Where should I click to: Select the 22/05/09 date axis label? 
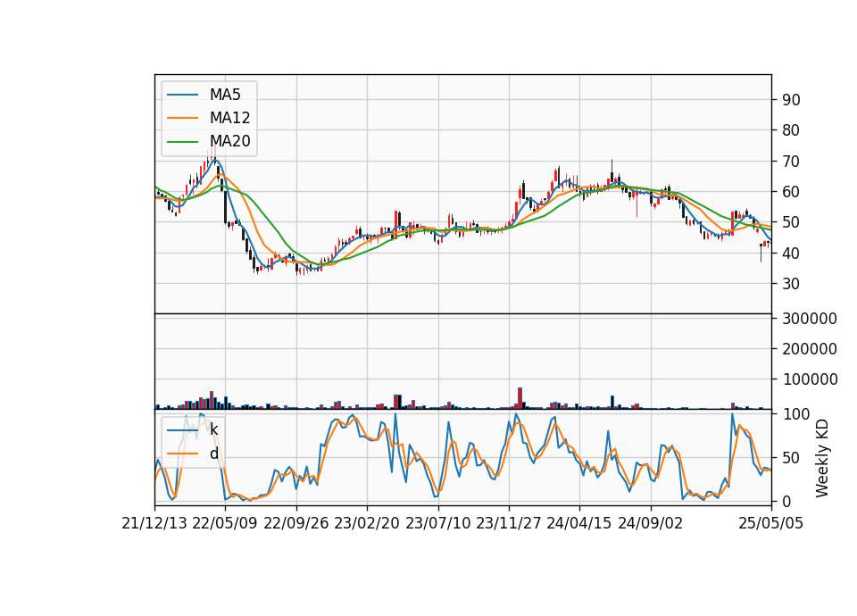225,524
